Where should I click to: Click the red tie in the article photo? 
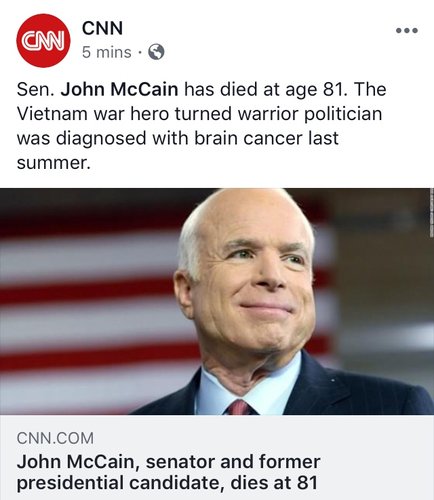(238, 407)
